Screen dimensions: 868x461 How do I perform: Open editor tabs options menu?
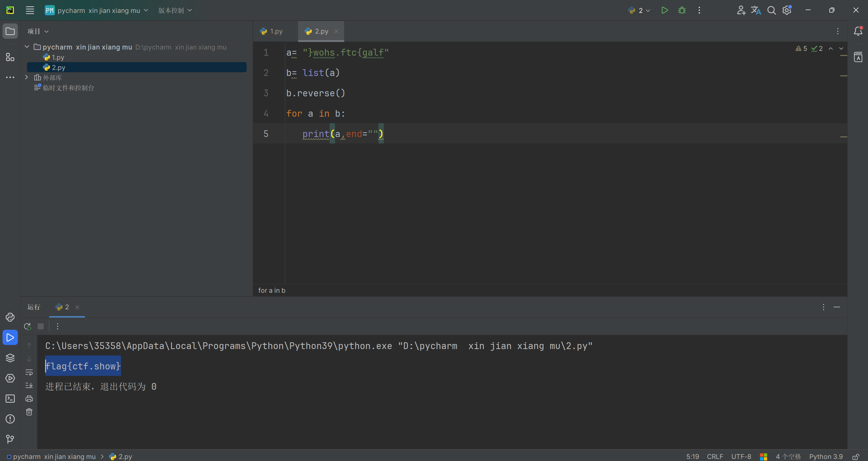(x=838, y=31)
